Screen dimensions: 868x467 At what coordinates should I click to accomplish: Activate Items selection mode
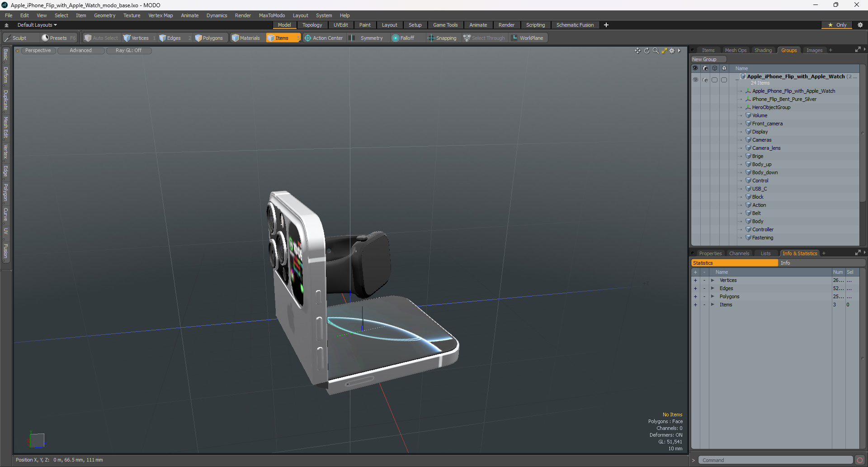pyautogui.click(x=283, y=38)
